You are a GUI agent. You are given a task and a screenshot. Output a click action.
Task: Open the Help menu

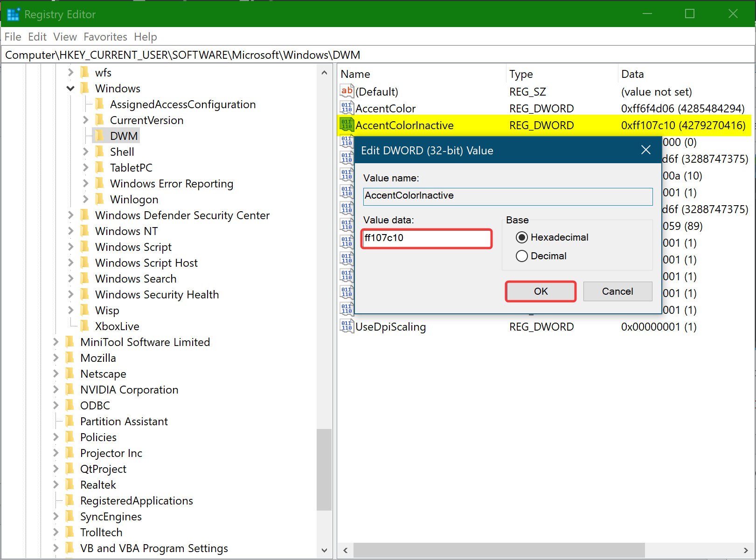(146, 37)
